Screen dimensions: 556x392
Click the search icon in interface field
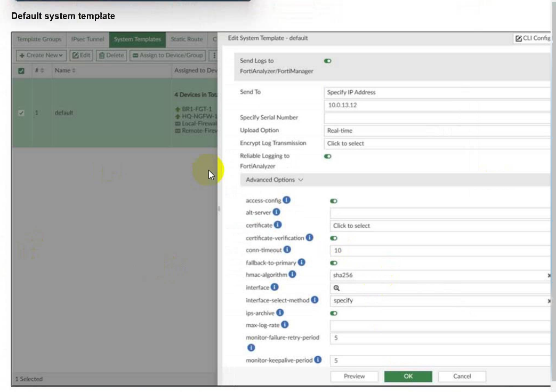pyautogui.click(x=337, y=288)
